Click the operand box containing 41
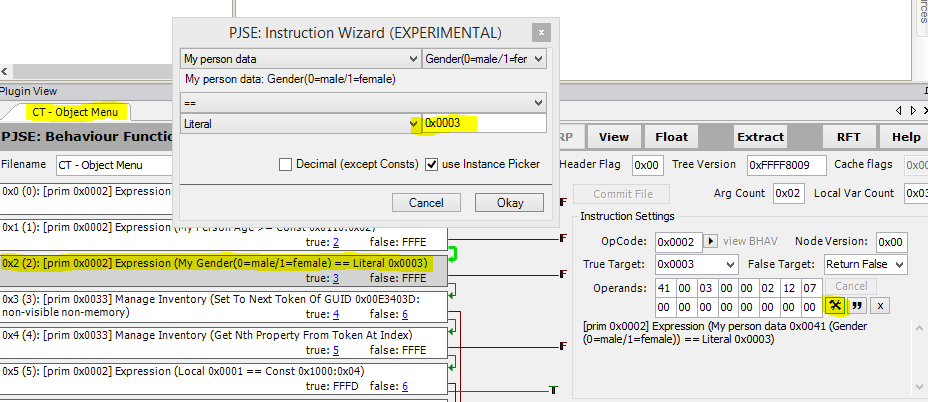928x402 pixels. click(666, 287)
